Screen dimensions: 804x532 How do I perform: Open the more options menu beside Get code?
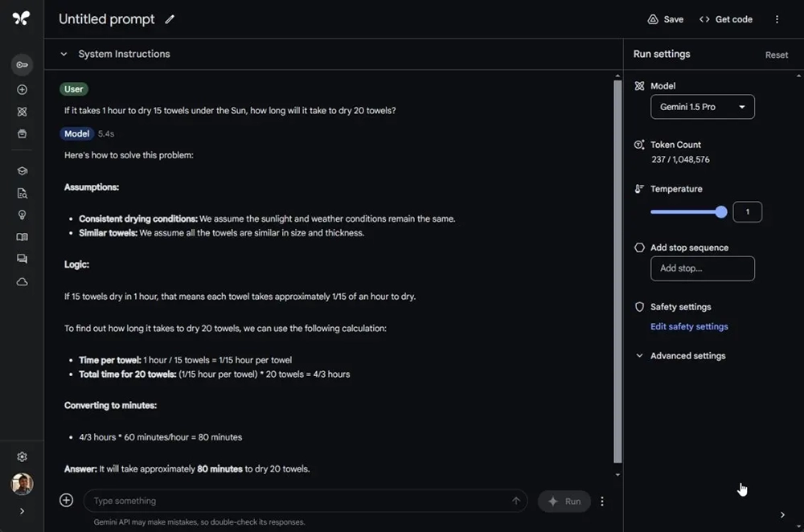tap(777, 19)
